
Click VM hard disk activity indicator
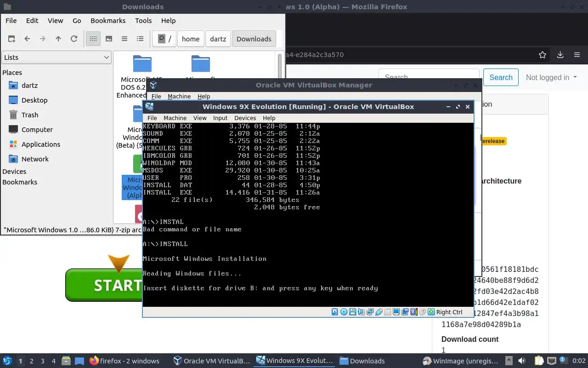335,312
